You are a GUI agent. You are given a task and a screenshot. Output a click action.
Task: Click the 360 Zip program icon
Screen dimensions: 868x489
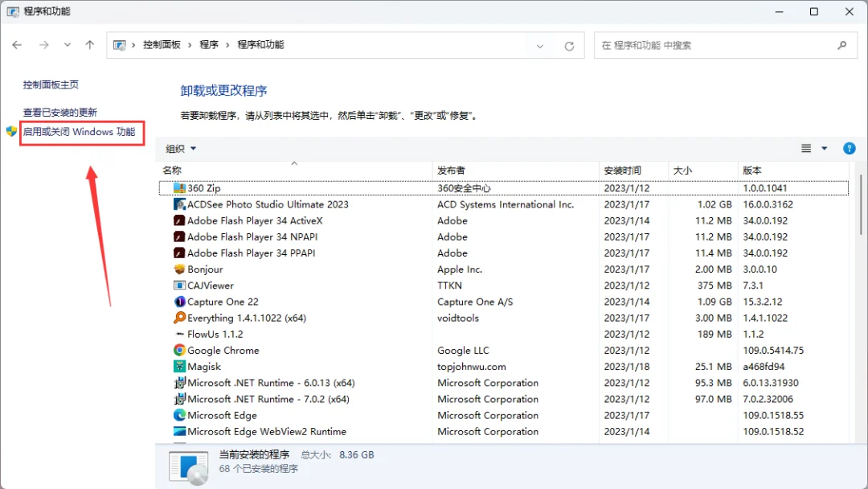click(179, 188)
